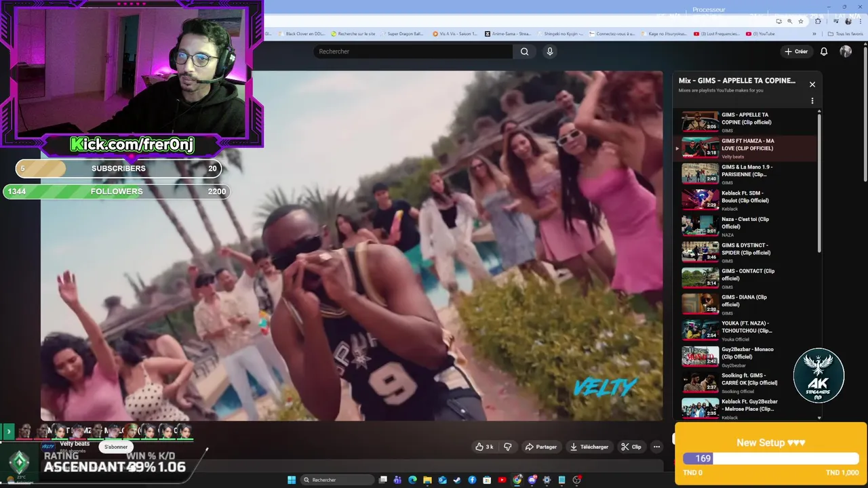This screenshot has height=488, width=868.
Task: Select Guy2Bezbar - Monaco playlist entry
Action: (x=746, y=357)
